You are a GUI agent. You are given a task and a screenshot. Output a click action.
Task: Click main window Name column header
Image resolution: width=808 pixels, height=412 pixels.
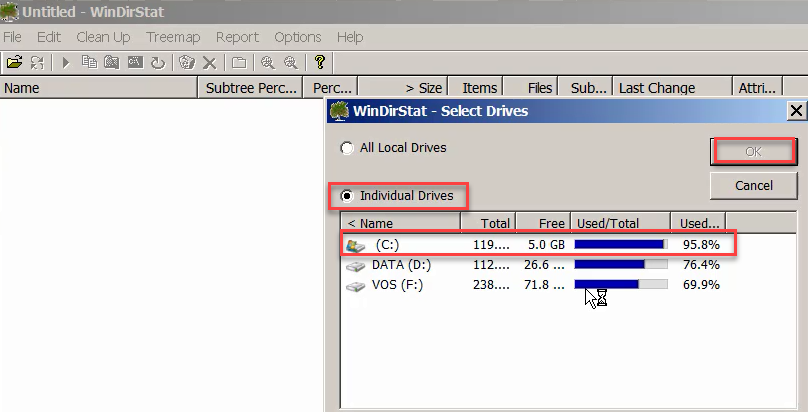(x=99, y=88)
